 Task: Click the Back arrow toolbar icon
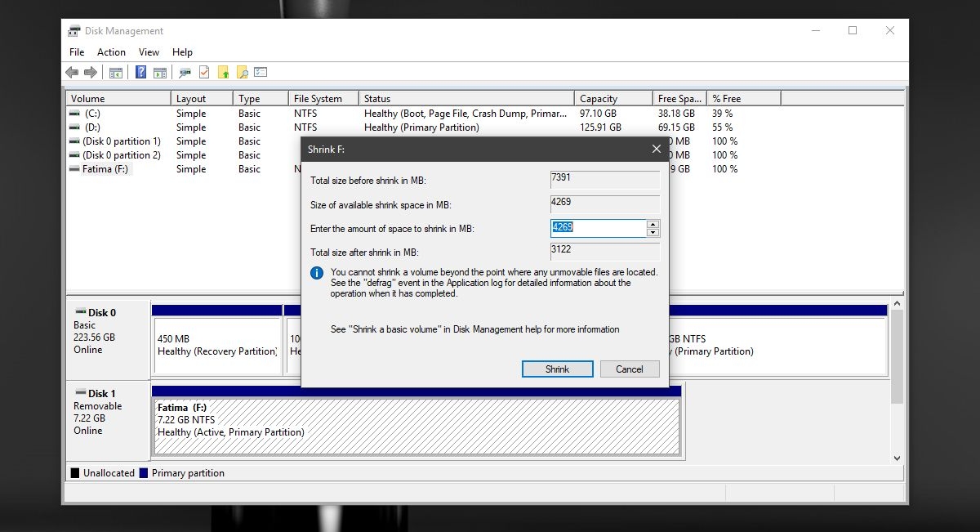72,73
